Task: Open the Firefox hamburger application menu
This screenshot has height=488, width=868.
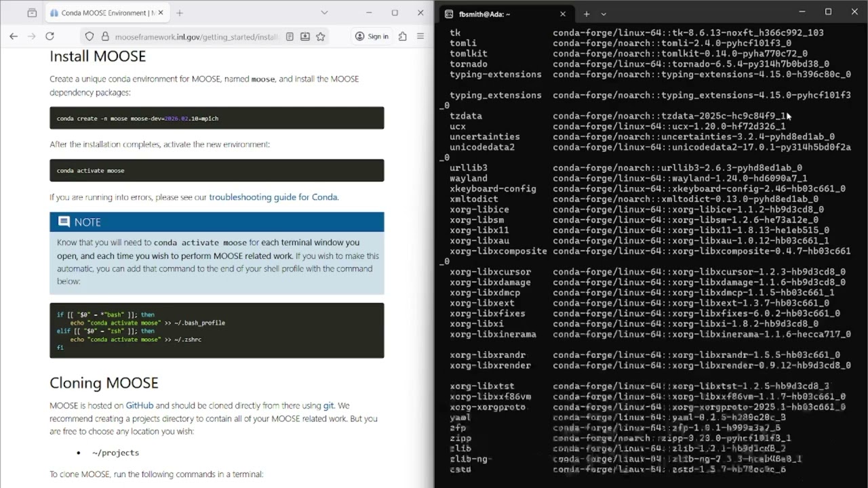Action: click(420, 37)
